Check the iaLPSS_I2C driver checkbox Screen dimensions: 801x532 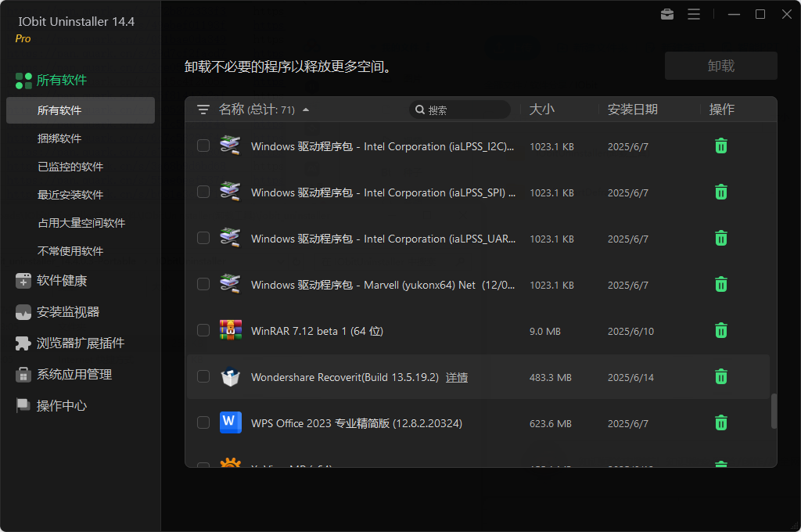[x=203, y=146]
